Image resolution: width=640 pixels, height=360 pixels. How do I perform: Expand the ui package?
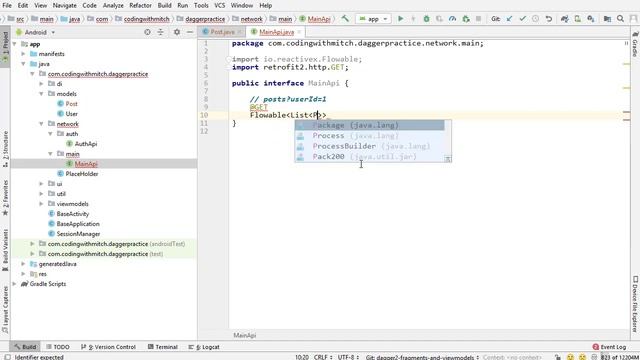pos(41,184)
